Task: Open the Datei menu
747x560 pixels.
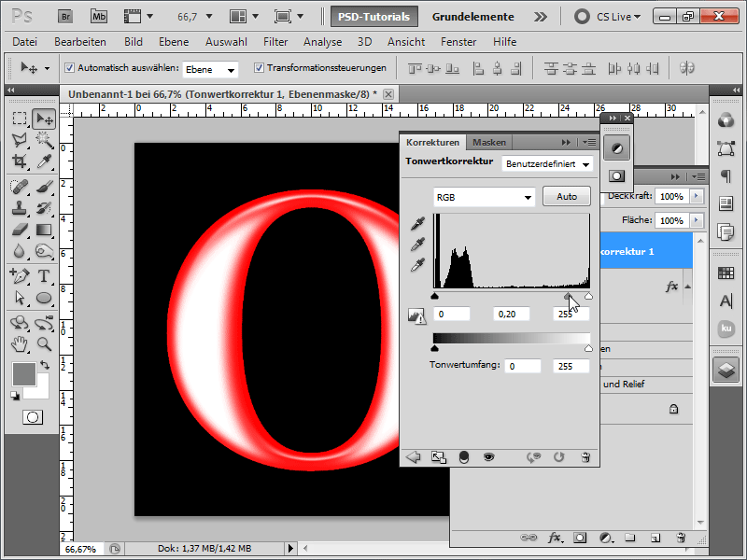Action: (25, 42)
